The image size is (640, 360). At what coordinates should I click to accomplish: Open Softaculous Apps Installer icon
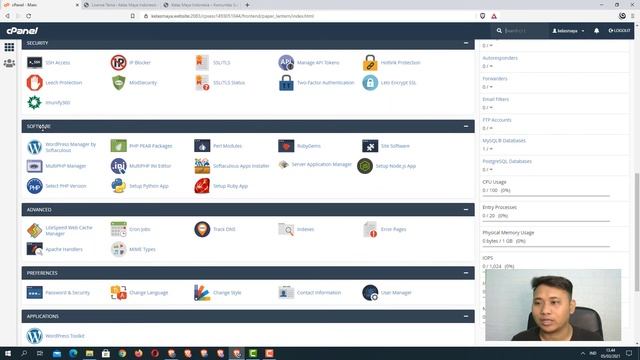point(202,166)
